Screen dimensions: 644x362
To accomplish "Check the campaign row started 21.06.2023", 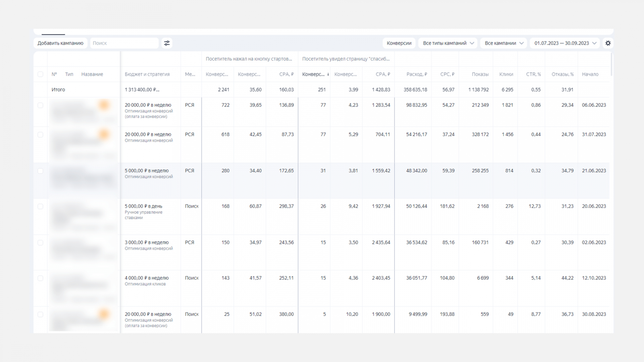I will (40, 171).
